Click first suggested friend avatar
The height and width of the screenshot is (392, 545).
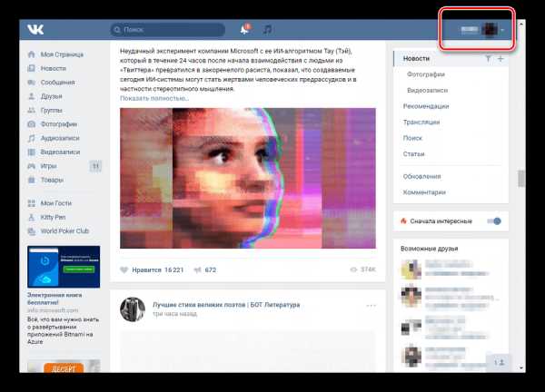[411, 269]
